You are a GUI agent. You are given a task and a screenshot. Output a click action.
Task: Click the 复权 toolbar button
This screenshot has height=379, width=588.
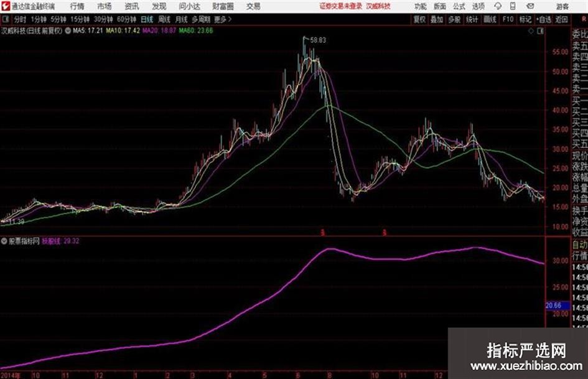419,19
